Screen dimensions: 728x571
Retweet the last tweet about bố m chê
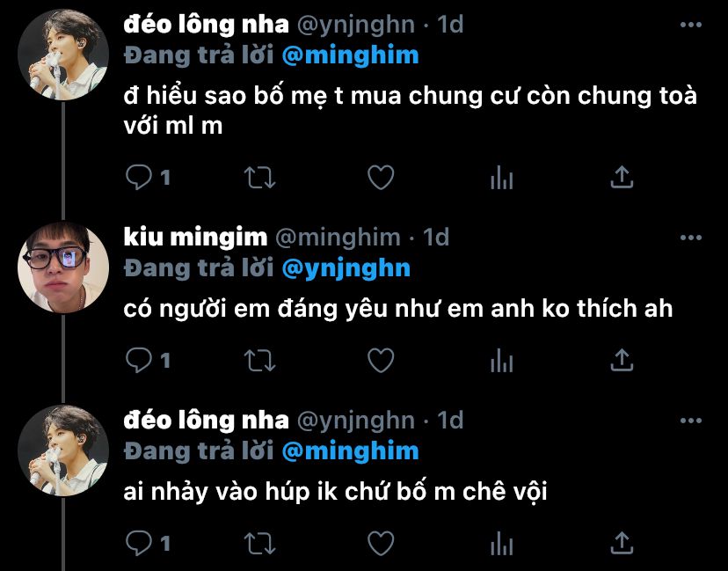(260, 544)
